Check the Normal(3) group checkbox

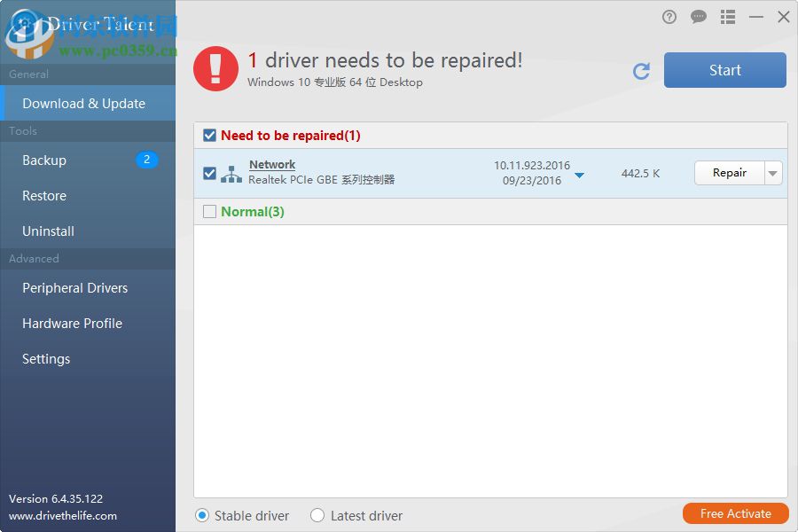[209, 211]
